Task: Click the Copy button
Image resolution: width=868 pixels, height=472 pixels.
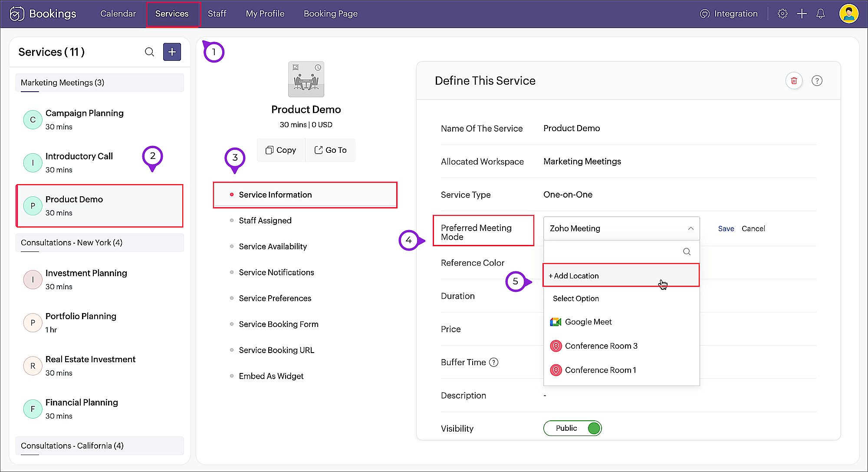Action: coord(281,150)
